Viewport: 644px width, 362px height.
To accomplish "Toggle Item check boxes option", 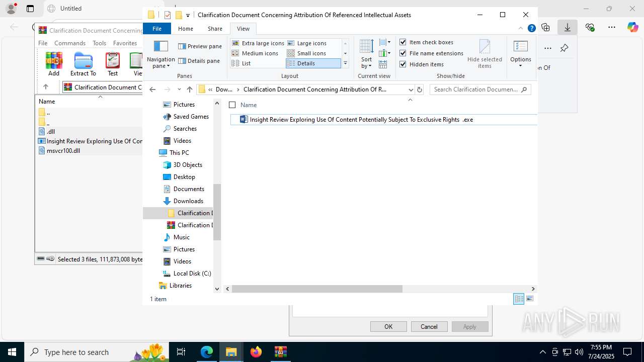I will pos(426,42).
